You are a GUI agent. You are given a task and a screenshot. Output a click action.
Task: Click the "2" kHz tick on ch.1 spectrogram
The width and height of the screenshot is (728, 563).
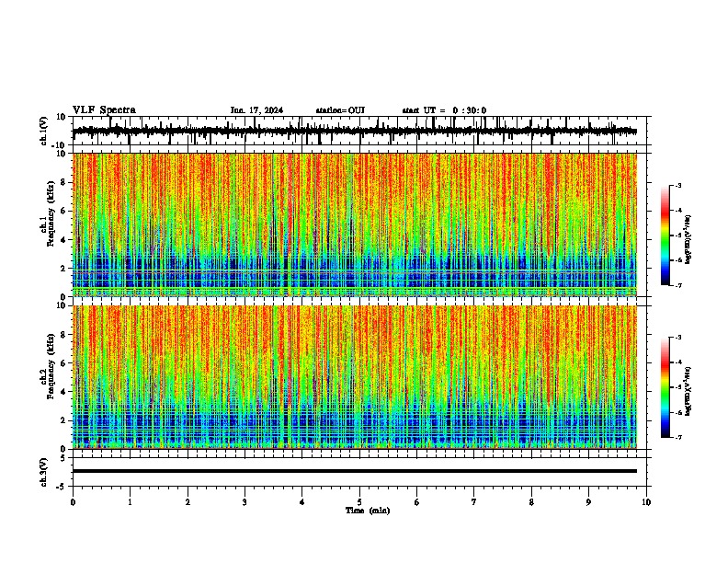coord(64,269)
